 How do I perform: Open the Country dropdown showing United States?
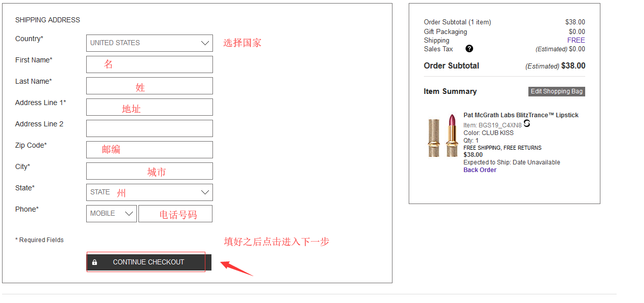point(149,43)
